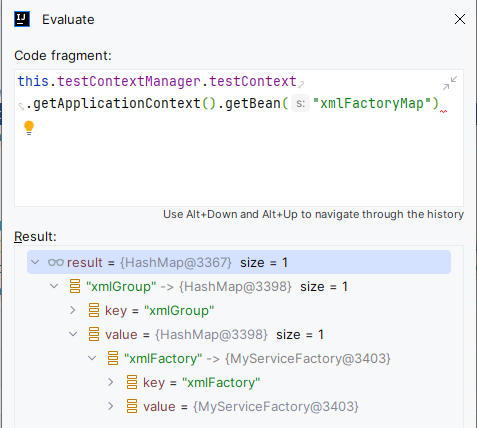Collapse the "xmlFactory" -> MyServiceFactory entry
The height and width of the screenshot is (428, 477).
92,358
